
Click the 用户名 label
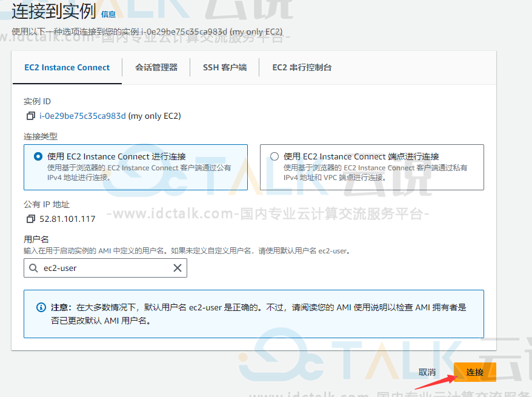click(x=36, y=239)
